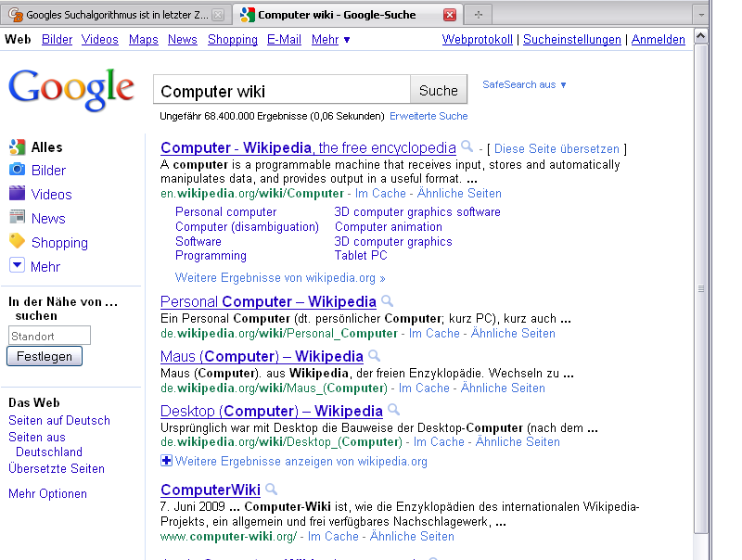Click the yellow tag icon beside Shopping
This screenshot has width=742, height=560.
tap(17, 241)
